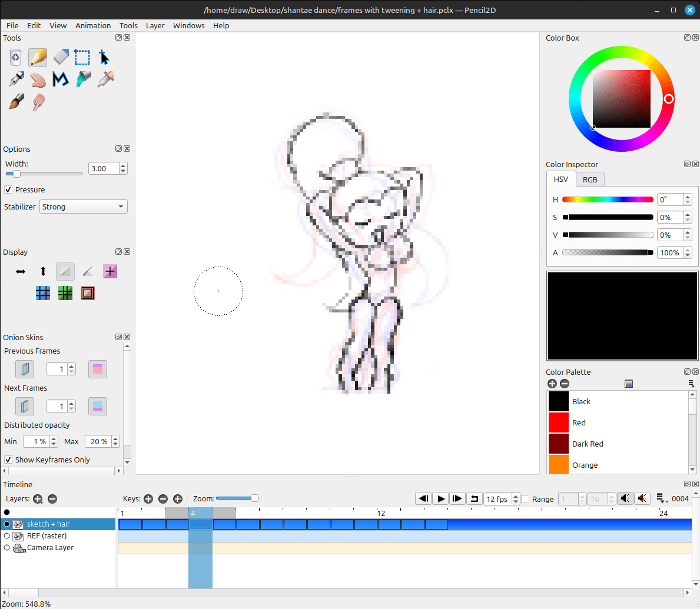Delete the current layer

coord(52,499)
